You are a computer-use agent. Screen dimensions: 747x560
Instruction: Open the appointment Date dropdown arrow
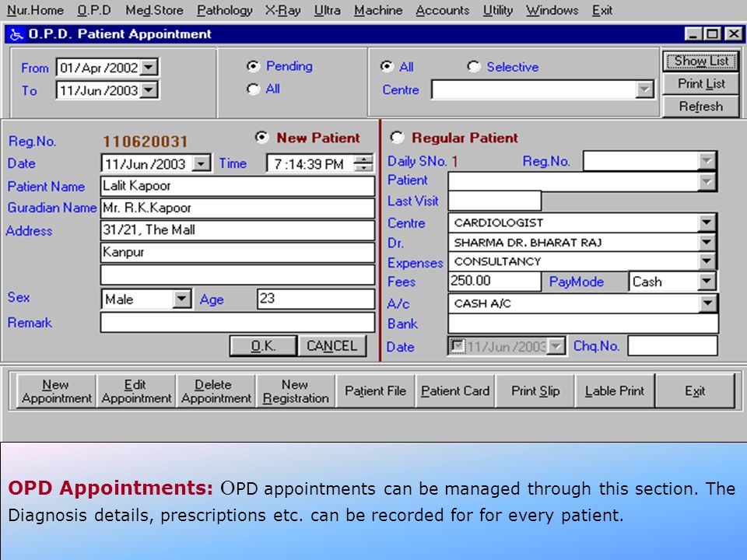pos(202,164)
